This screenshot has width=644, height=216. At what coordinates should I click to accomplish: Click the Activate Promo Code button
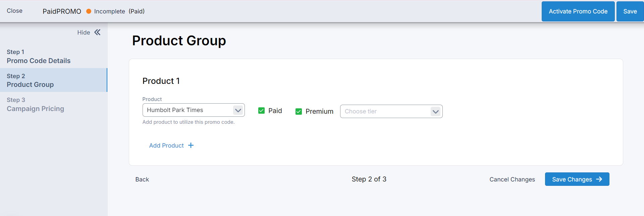[578, 11]
